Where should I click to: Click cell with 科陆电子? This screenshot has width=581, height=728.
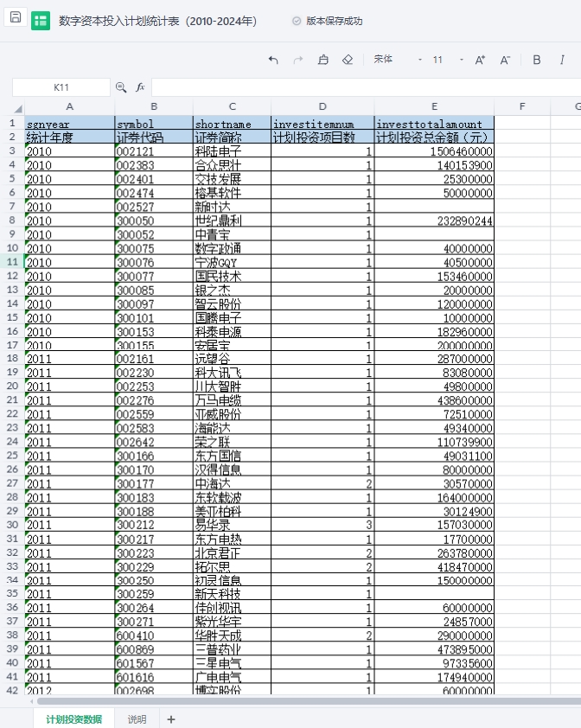(x=233, y=151)
